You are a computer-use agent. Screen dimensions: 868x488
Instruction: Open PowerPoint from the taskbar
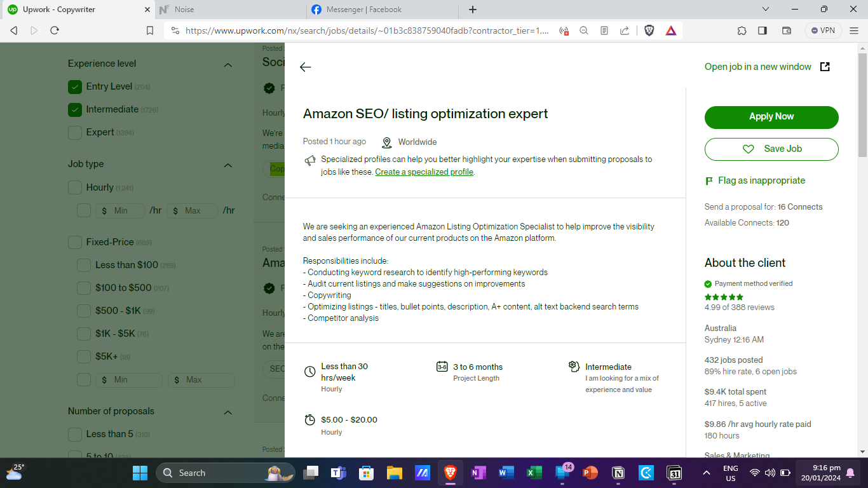(590, 473)
